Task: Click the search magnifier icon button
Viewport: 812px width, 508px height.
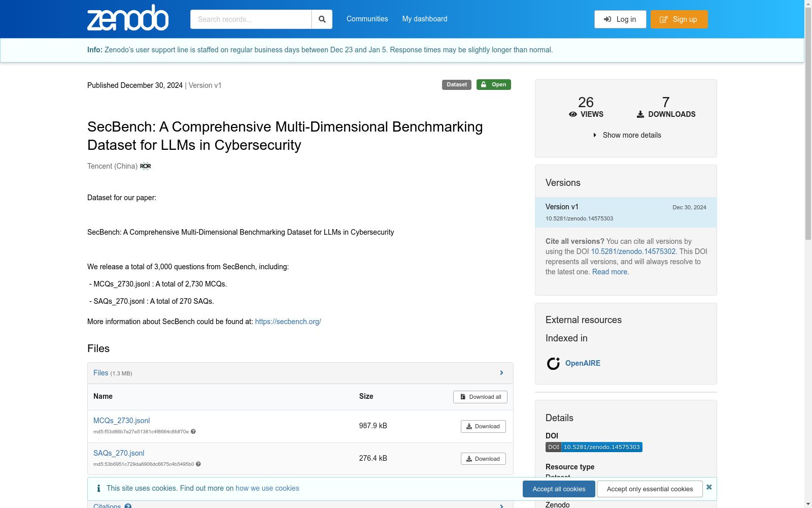Action: tap(322, 19)
